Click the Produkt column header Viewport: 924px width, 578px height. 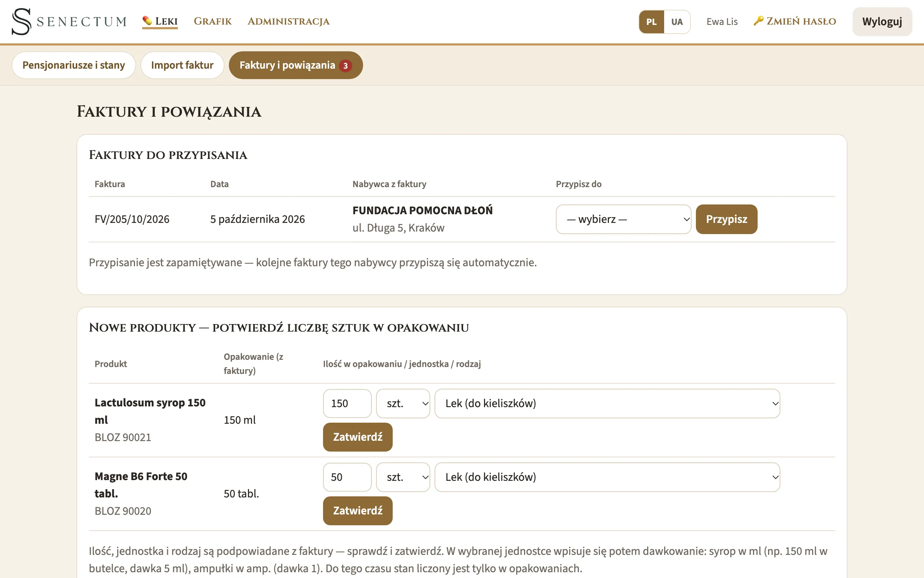pos(110,364)
